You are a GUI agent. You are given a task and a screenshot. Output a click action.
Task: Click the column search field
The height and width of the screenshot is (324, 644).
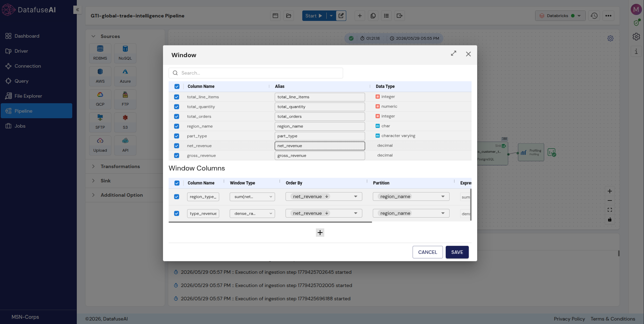(256, 73)
